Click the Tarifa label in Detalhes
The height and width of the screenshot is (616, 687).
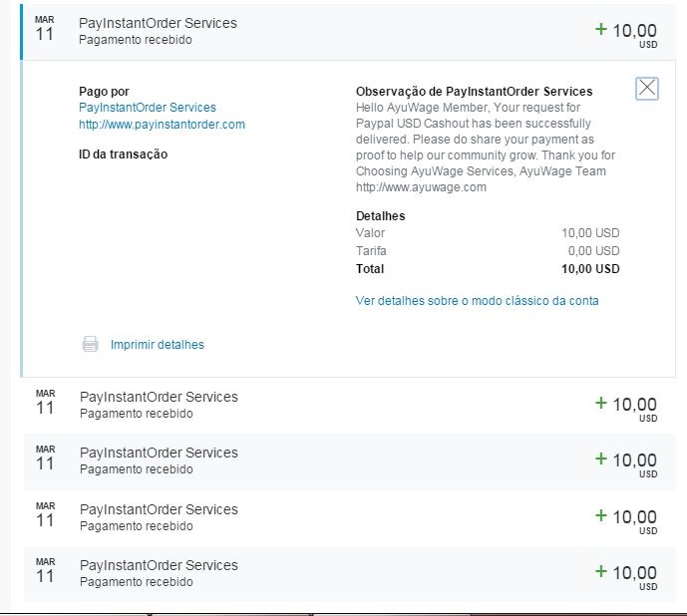click(371, 251)
